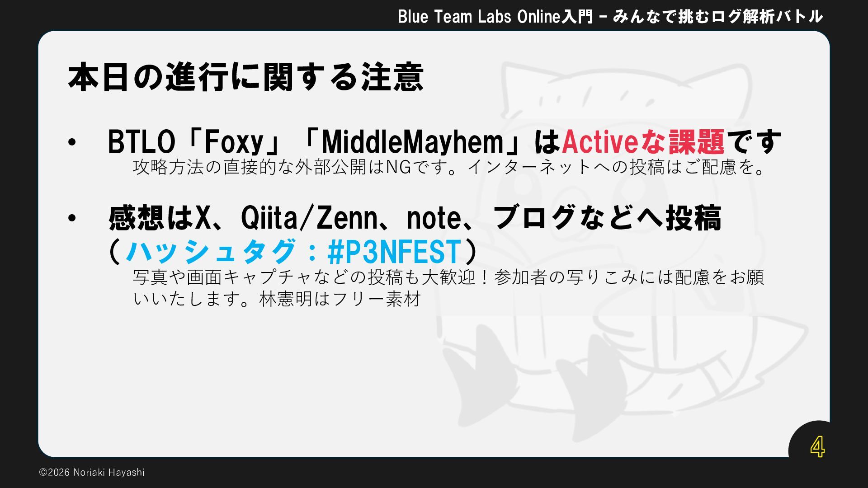Viewport: 868px width, 488px height.
Task: Click the first bullet point marker
Action: pyautogui.click(x=72, y=142)
